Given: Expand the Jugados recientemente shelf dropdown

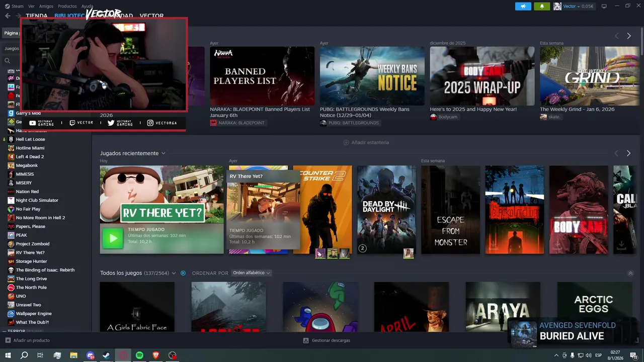Looking at the screenshot, I should coord(164,153).
